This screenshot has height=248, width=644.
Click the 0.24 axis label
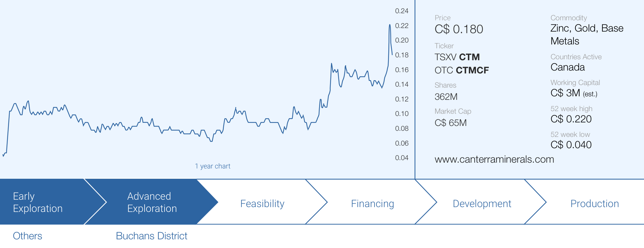(x=402, y=11)
